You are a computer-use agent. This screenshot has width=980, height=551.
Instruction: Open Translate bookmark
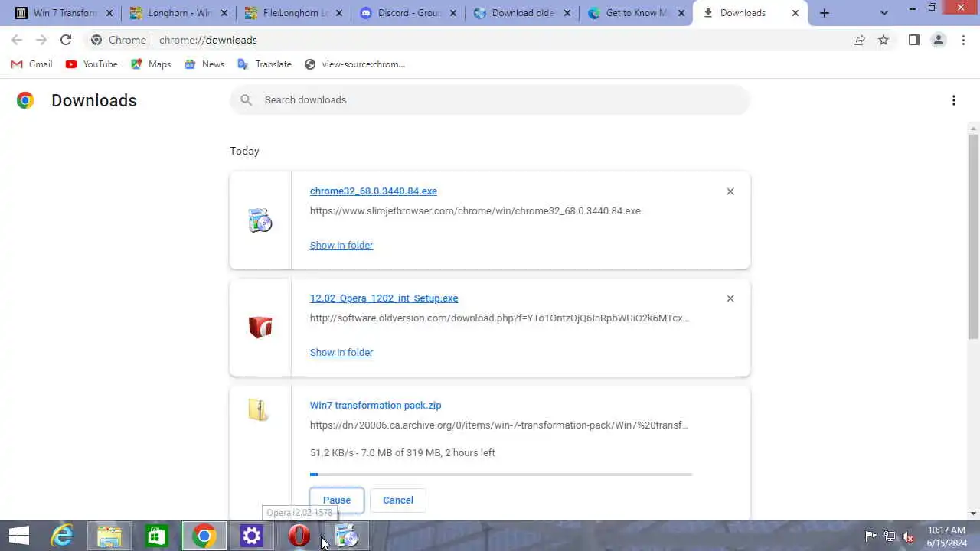point(264,64)
